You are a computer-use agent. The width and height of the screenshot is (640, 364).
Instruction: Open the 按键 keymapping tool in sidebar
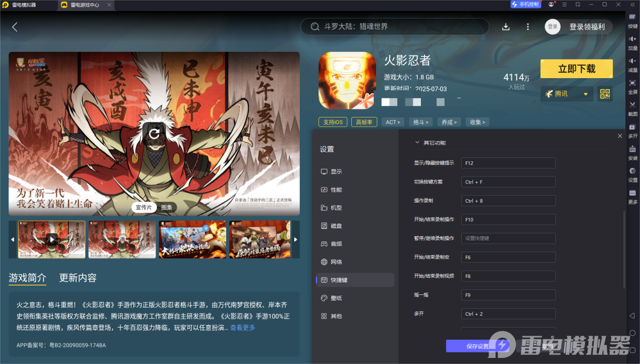[632, 20]
